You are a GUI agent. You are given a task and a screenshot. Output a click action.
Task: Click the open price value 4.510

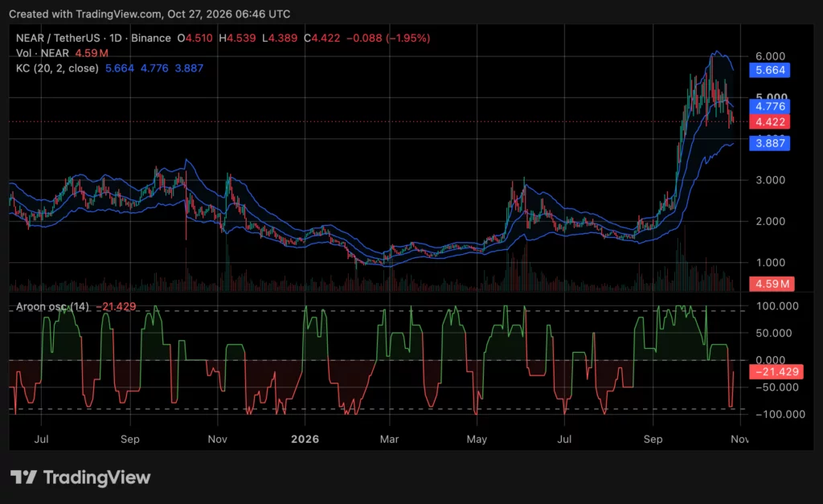tap(199, 39)
